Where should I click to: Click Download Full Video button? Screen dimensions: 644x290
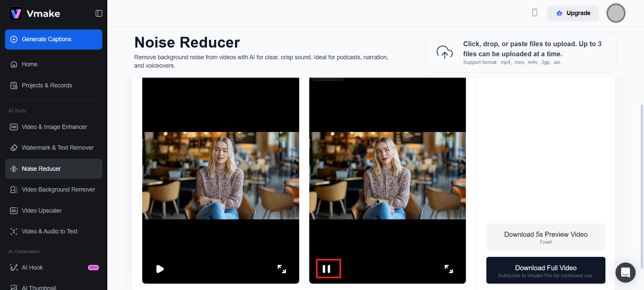tap(546, 271)
